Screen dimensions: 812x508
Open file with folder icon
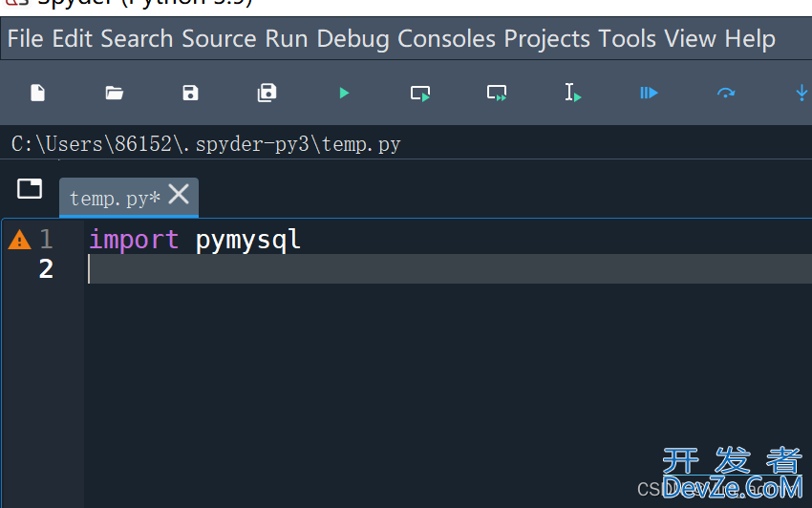pyautogui.click(x=114, y=94)
